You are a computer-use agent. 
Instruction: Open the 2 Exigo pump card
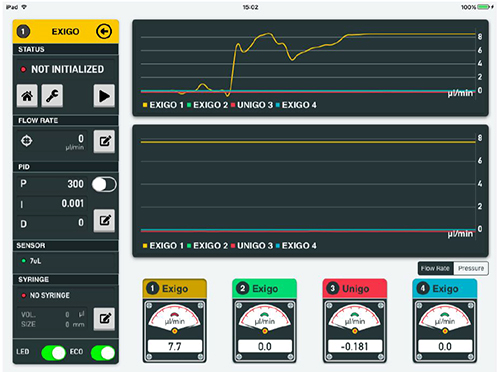(x=265, y=321)
